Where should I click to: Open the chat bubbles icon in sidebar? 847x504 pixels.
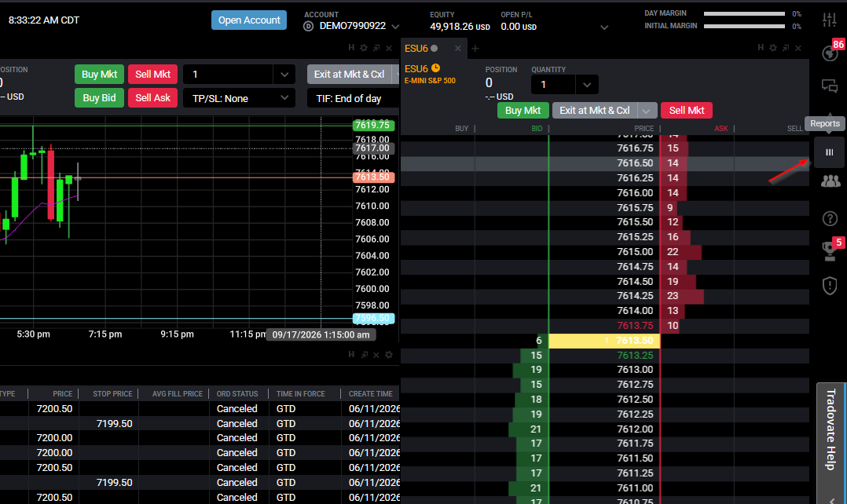point(830,86)
